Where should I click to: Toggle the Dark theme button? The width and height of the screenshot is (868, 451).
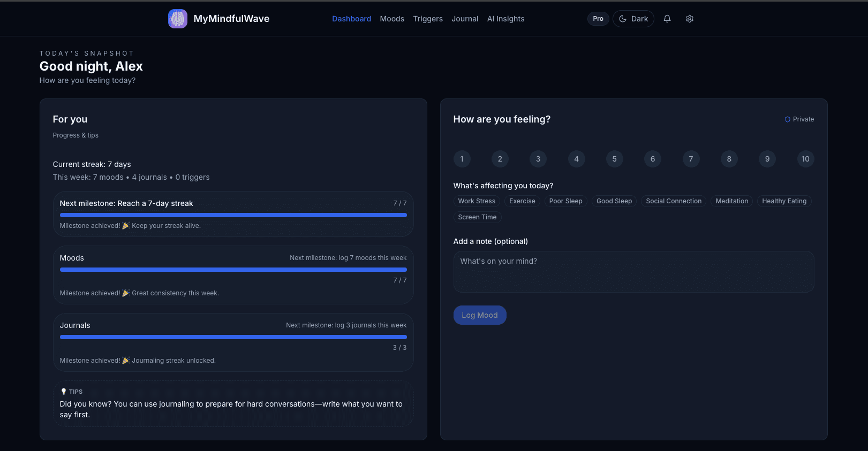tap(633, 19)
